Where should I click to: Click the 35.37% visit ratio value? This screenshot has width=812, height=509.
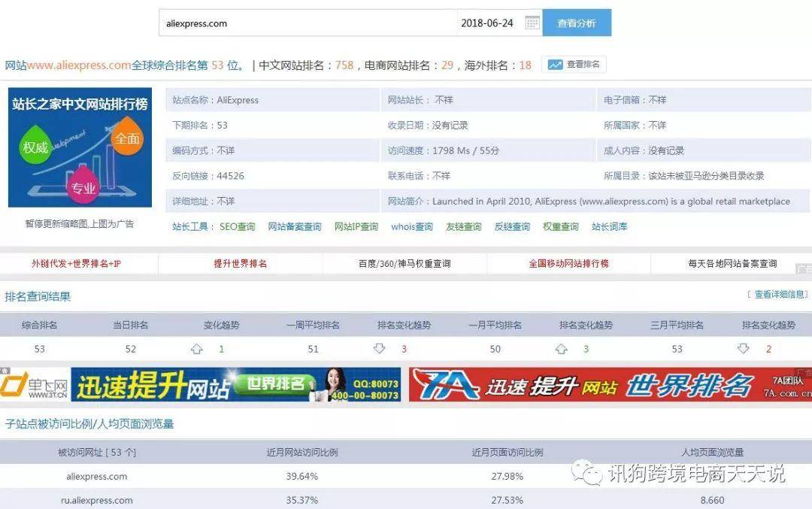[x=302, y=500]
